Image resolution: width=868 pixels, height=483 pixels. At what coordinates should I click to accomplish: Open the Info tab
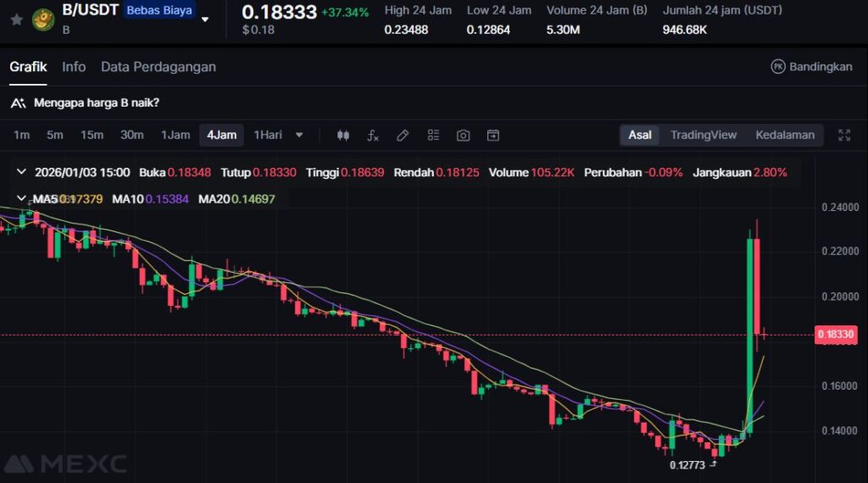pyautogui.click(x=74, y=66)
